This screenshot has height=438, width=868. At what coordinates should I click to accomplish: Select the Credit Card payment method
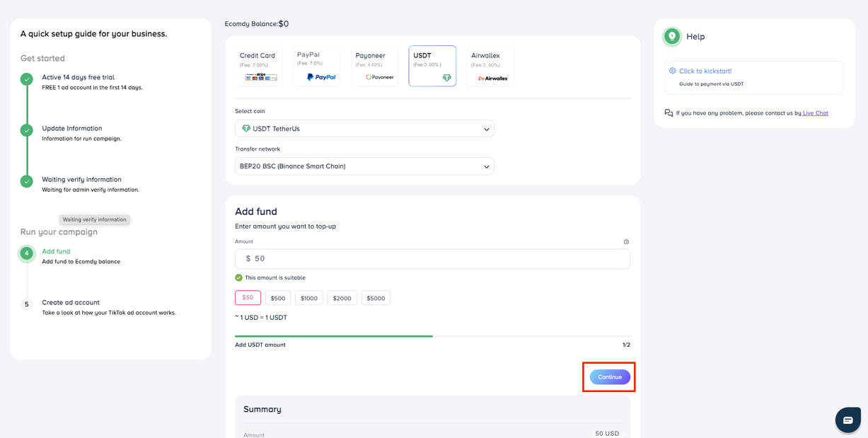tap(258, 66)
